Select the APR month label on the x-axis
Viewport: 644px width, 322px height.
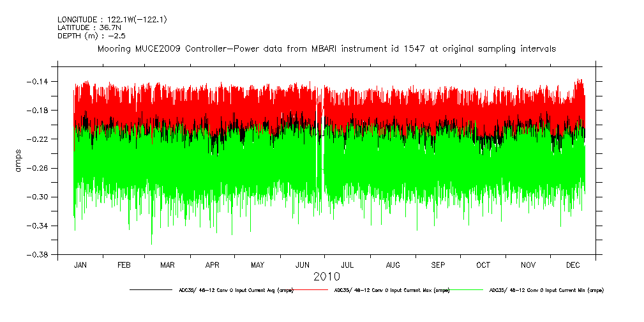pos(213,264)
